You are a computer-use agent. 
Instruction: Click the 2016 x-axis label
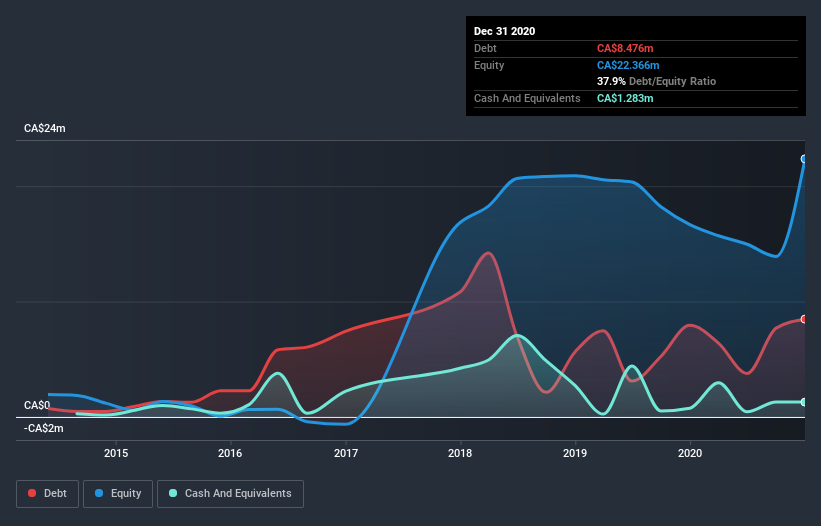[x=230, y=453]
